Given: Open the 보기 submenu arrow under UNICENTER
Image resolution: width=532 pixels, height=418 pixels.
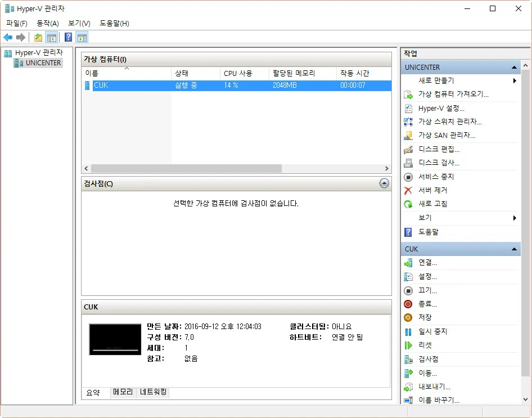Looking at the screenshot, I should pos(513,218).
